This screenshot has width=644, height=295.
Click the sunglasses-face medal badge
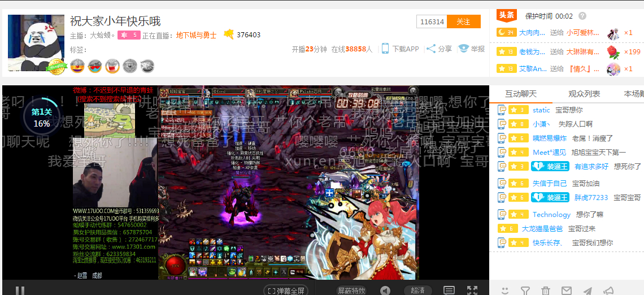(95, 66)
